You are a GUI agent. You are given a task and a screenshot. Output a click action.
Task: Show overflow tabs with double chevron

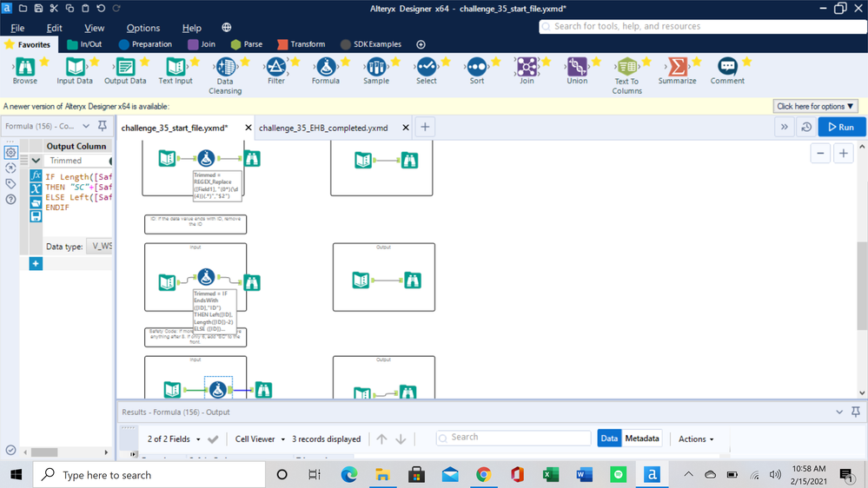(784, 128)
